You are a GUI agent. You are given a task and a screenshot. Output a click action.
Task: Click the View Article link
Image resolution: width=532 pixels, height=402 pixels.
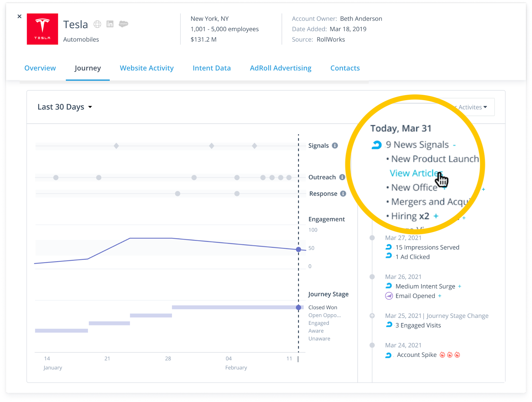[x=414, y=173]
